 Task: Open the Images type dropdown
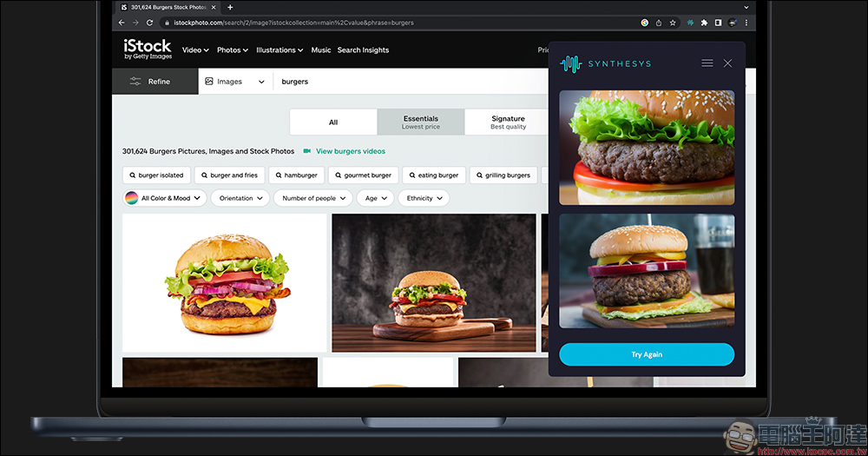tap(234, 82)
